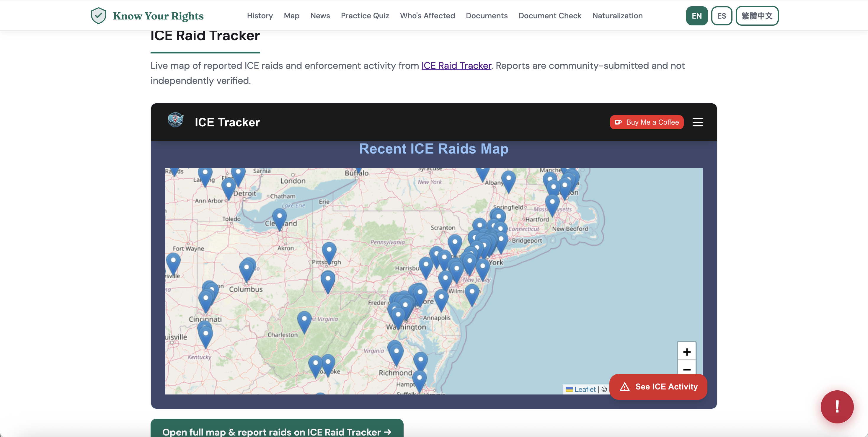
Task: Click the red exclamation alert bubble
Action: click(837, 406)
